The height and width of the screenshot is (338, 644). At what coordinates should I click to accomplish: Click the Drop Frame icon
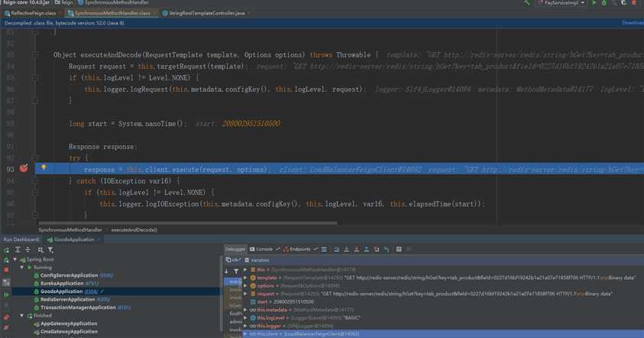[x=376, y=249]
